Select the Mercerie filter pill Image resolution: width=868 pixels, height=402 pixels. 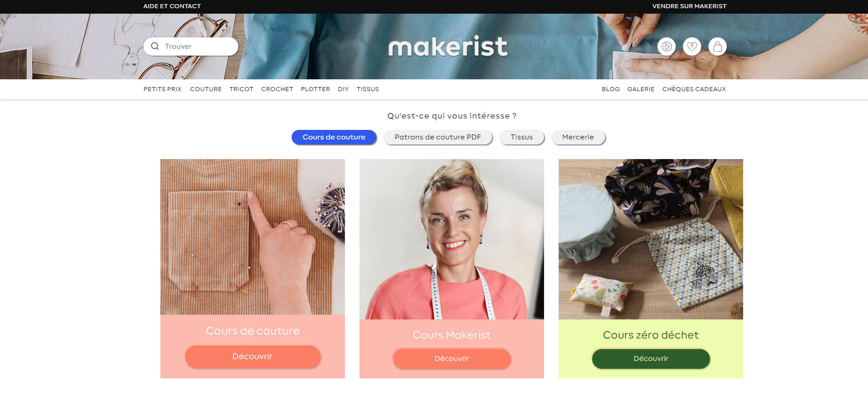578,137
